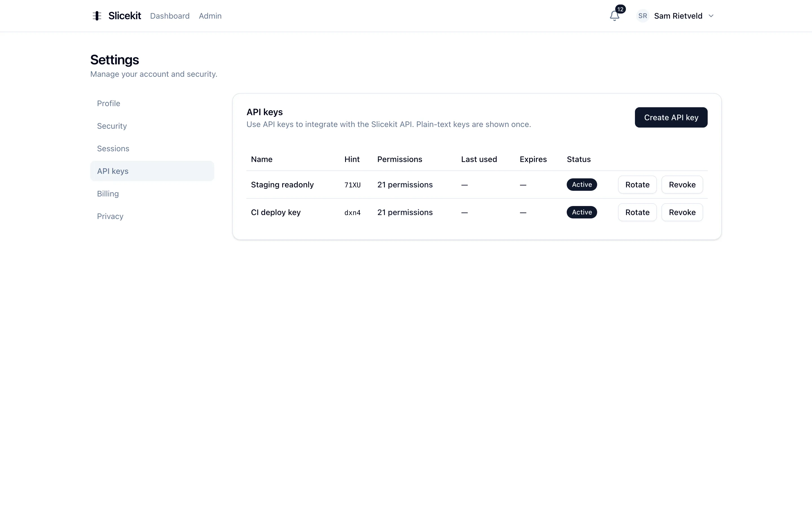Click the Active badge for CI deploy key
The image size is (812, 508).
coord(582,212)
